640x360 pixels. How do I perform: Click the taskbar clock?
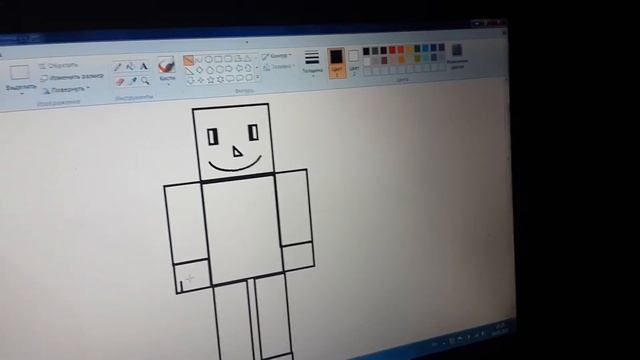click(x=500, y=328)
